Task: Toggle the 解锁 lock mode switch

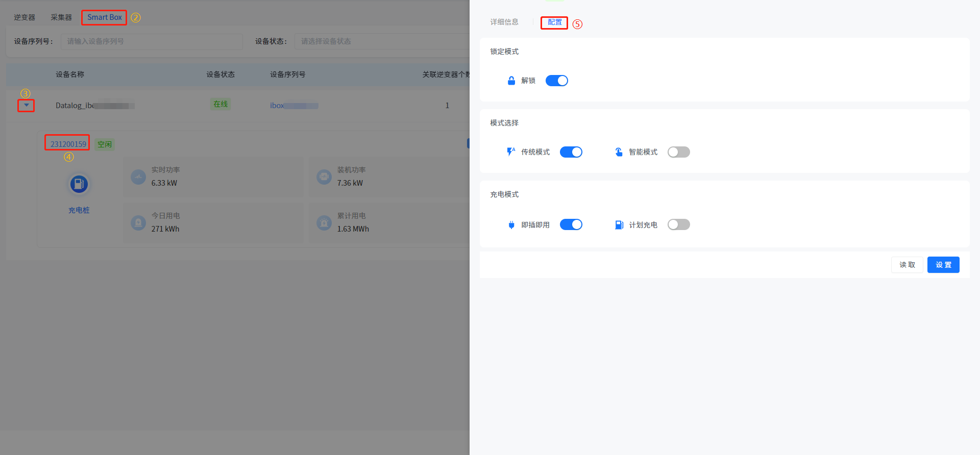Action: (x=556, y=81)
